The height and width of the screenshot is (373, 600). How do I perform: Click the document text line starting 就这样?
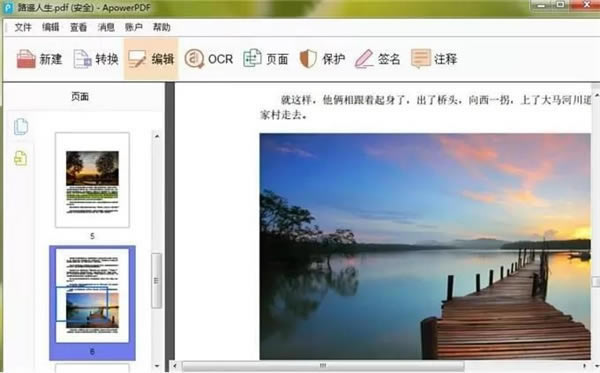coord(436,100)
